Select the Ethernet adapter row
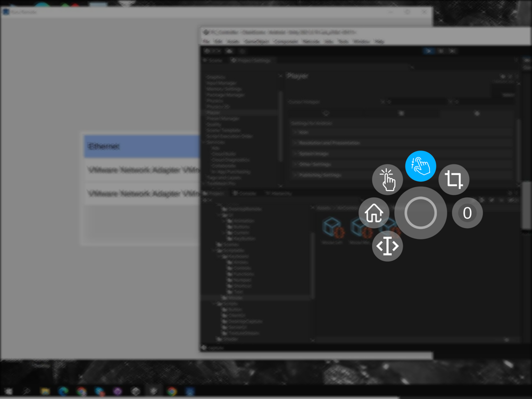 142,146
